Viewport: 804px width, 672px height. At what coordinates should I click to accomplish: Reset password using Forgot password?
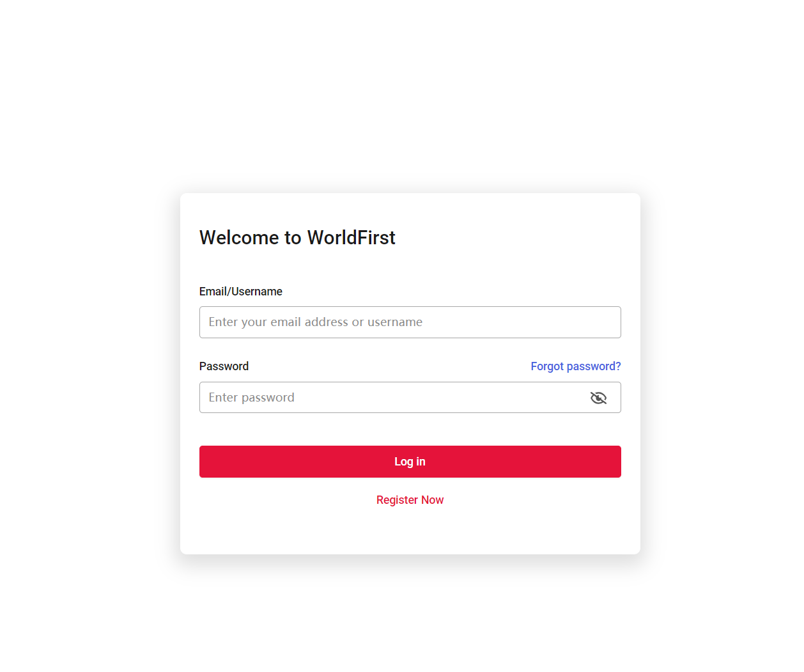[575, 366]
